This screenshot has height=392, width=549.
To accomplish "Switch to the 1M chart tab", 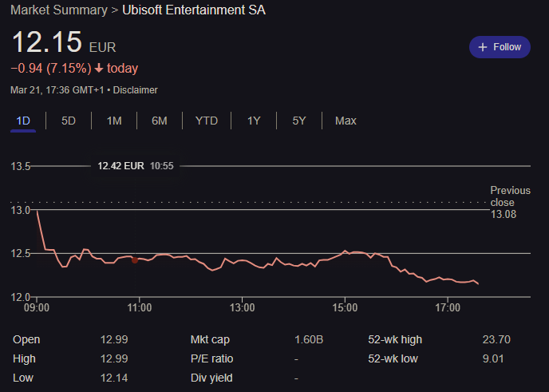I will [x=114, y=121].
